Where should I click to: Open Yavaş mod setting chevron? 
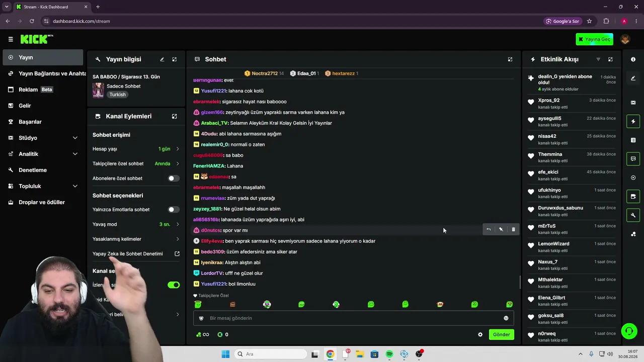(178, 224)
